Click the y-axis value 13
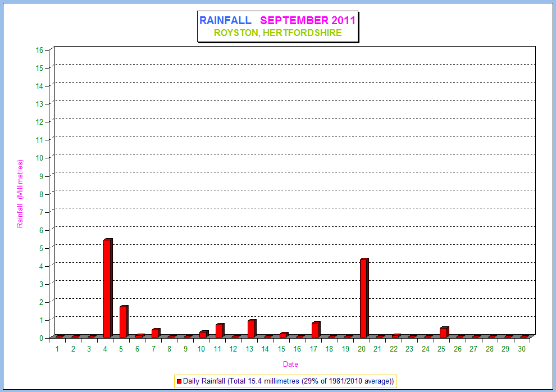The width and height of the screenshot is (556, 392). click(x=39, y=104)
